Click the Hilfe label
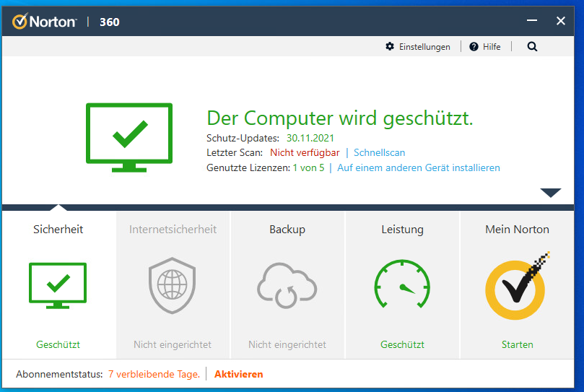Viewport: 584px width, 392px height. pyautogui.click(x=492, y=47)
